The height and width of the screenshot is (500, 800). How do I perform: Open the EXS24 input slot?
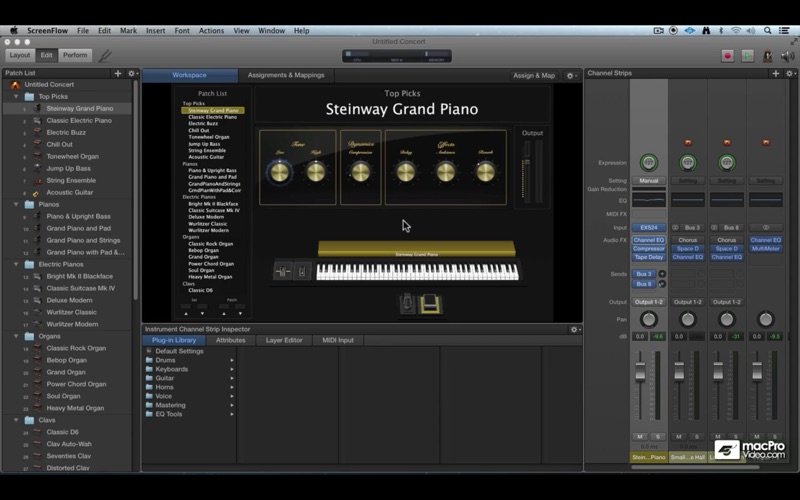[648, 228]
